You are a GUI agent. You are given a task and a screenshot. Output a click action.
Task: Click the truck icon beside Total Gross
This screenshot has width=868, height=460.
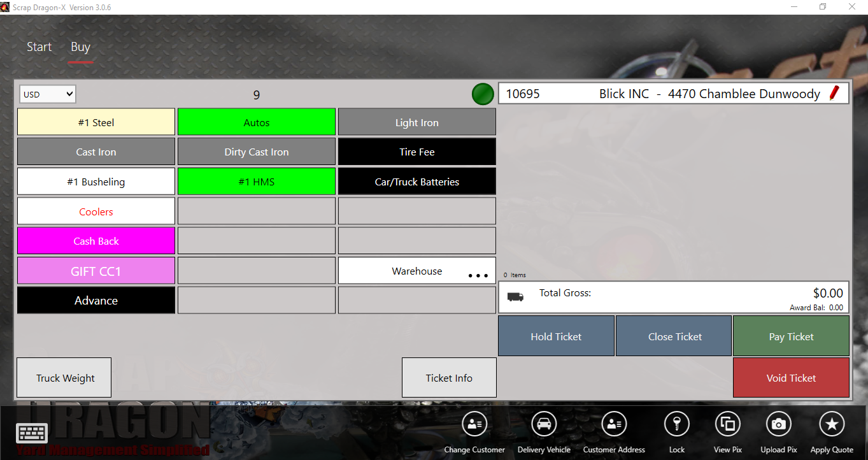coord(516,296)
